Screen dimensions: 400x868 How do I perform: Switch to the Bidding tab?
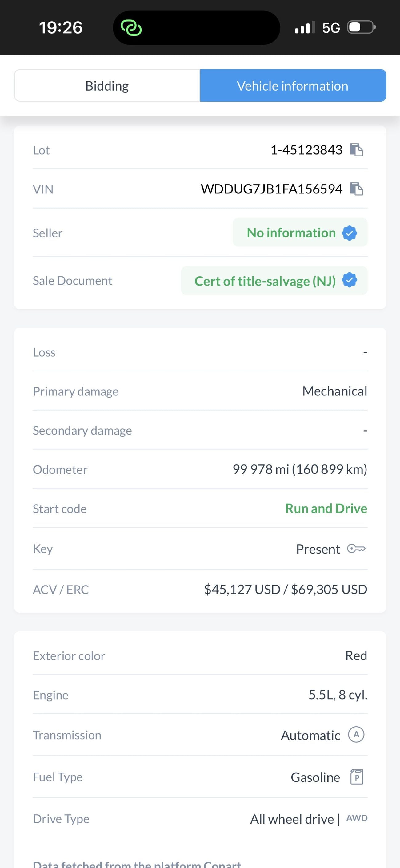pos(107,86)
